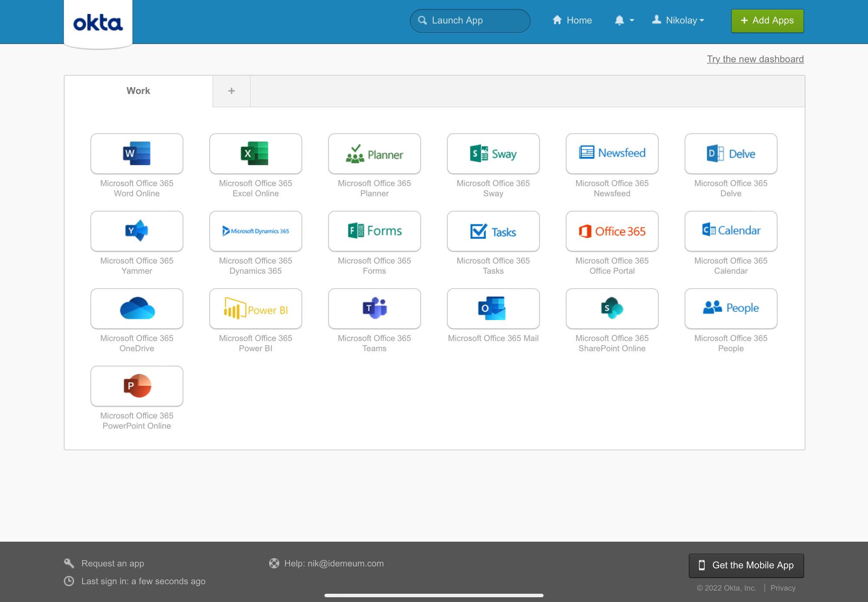
Task: Click the Add Apps button
Action: pyautogui.click(x=767, y=21)
